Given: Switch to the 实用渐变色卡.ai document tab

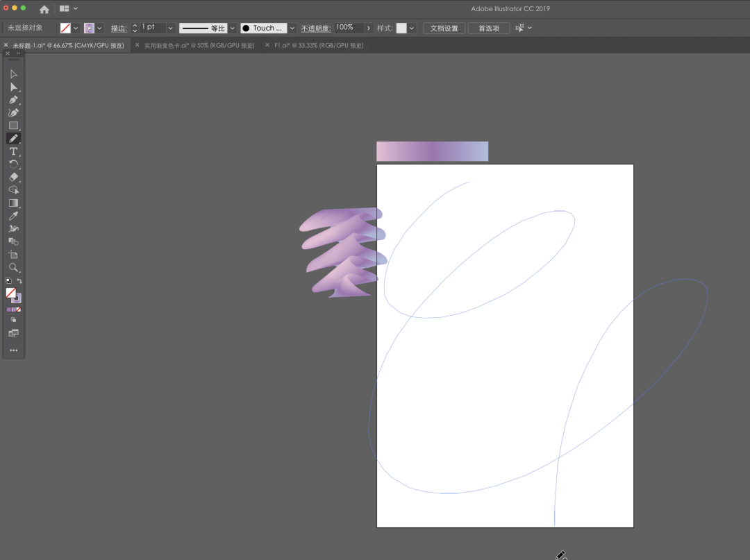Looking at the screenshot, I should 199,46.
